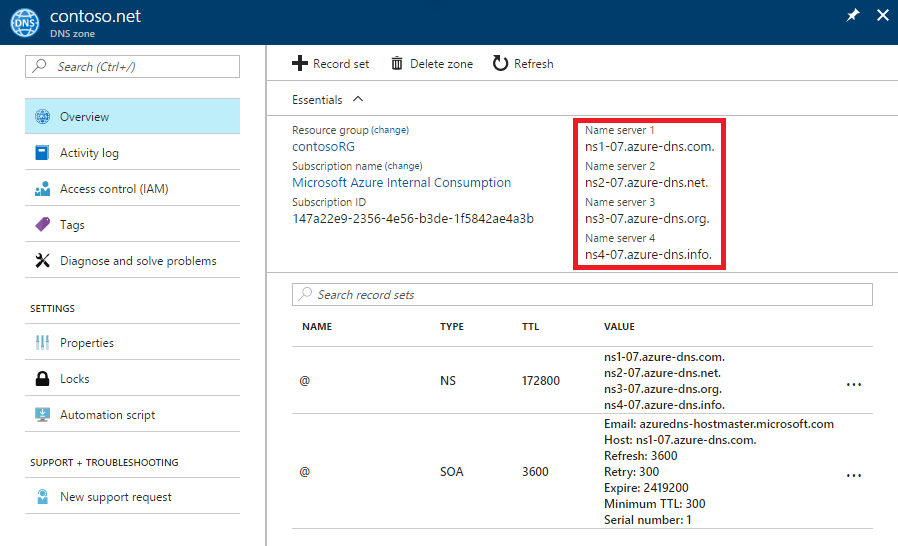Image resolution: width=898 pixels, height=546 pixels.
Task: Click the TTL column header
Action: click(x=530, y=327)
